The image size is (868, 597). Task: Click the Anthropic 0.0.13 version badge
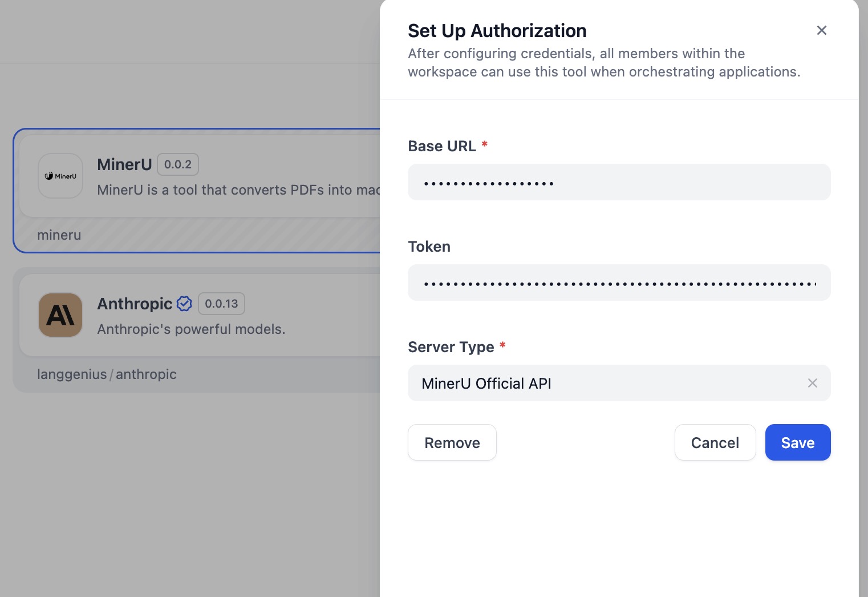[x=221, y=304]
